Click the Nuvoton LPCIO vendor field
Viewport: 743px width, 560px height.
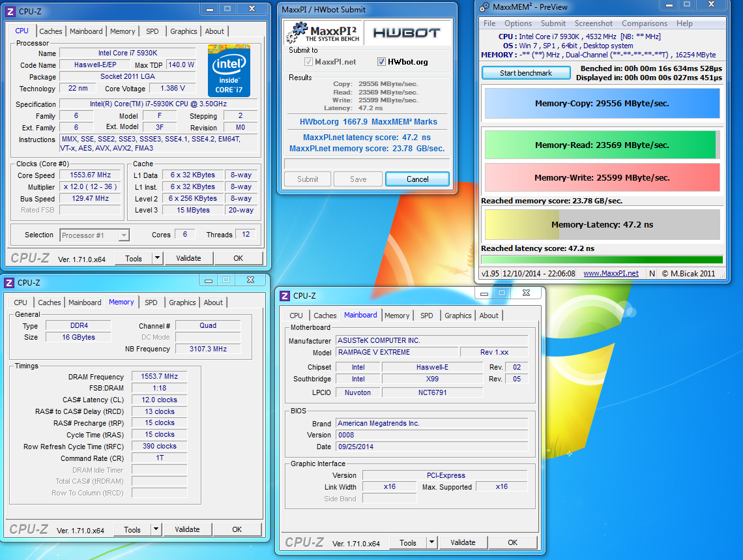pos(358,392)
